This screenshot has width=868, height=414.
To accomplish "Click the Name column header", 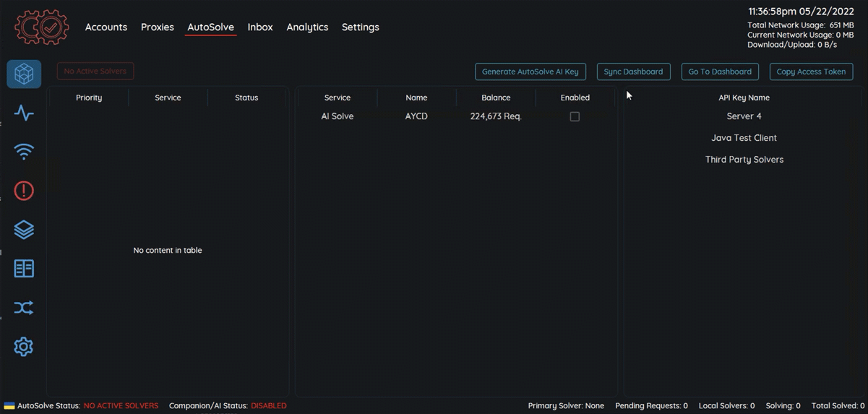I will (416, 98).
